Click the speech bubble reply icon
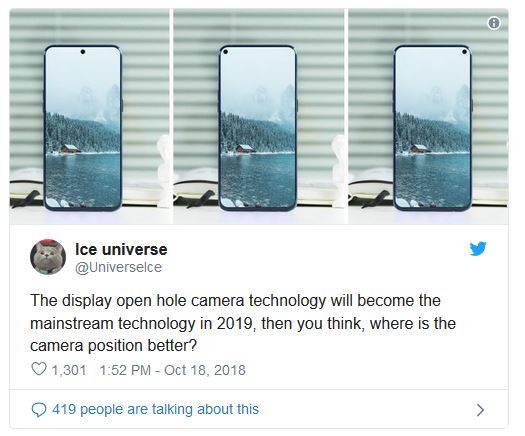 click(39, 410)
